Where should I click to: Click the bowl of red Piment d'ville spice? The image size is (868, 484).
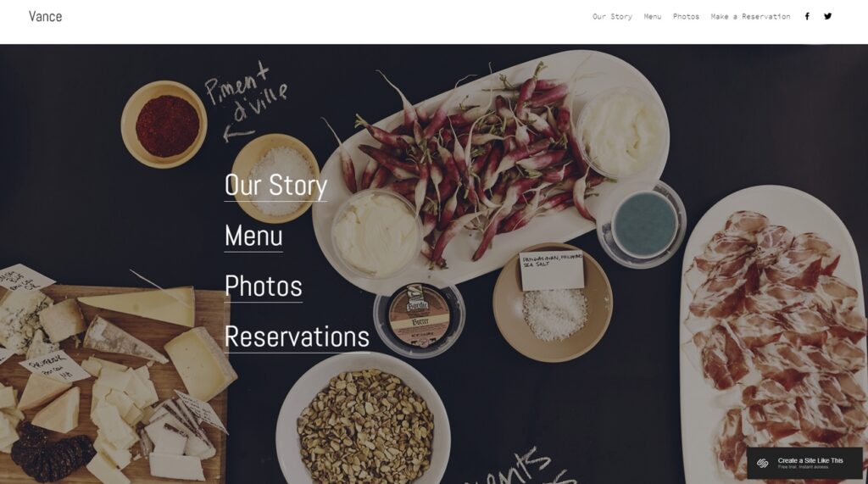point(164,125)
